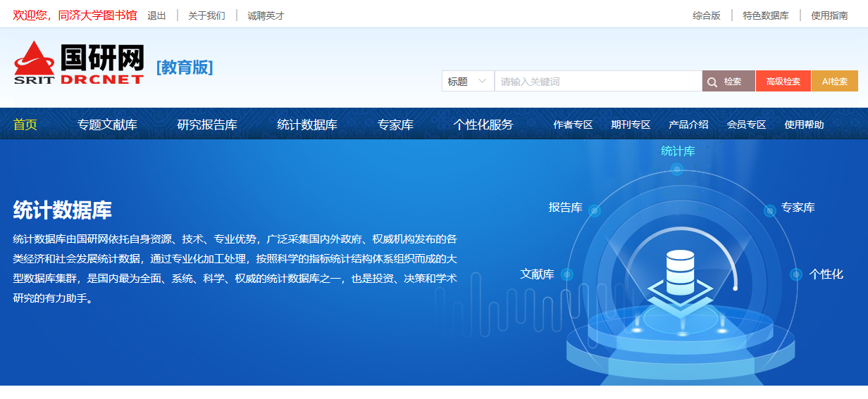
Task: Go to 期刊专区
Action: click(x=631, y=125)
